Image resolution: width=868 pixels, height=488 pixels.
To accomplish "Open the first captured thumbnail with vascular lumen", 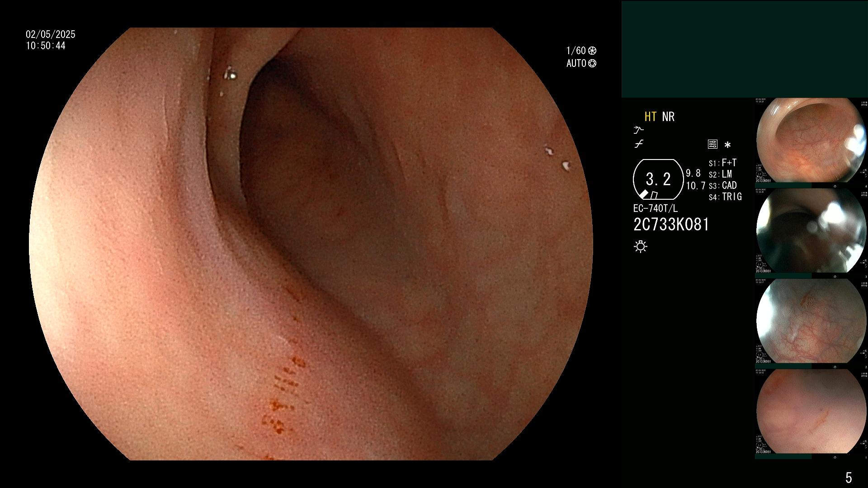I will (x=811, y=140).
